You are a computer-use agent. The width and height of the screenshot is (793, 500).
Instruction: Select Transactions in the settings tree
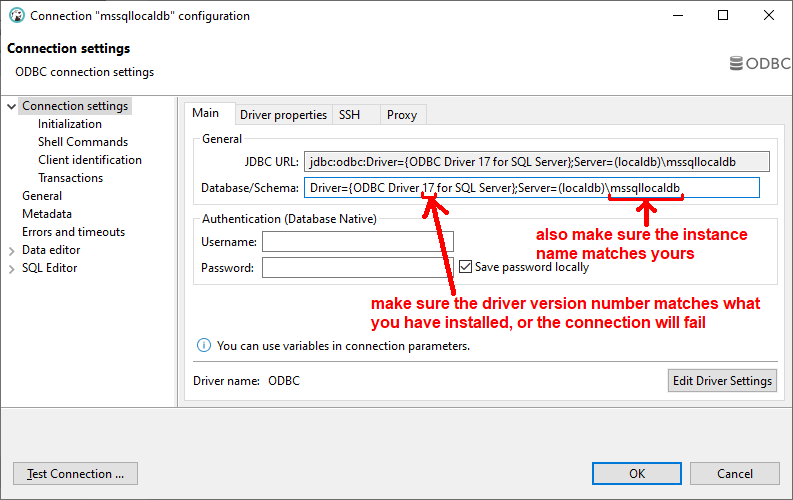(x=70, y=178)
